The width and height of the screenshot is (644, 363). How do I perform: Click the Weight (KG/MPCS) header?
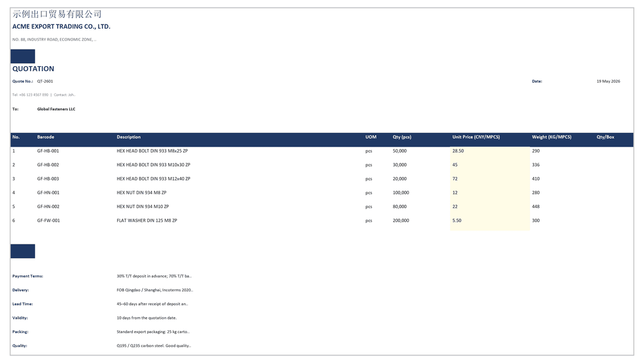click(552, 137)
